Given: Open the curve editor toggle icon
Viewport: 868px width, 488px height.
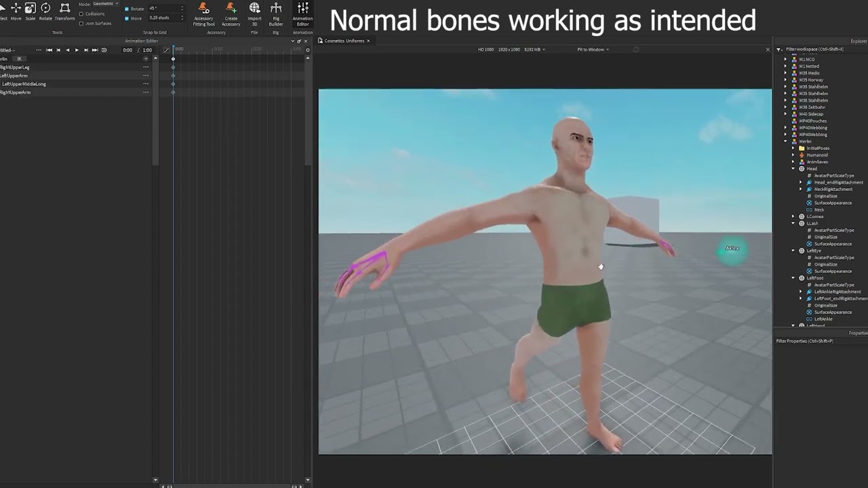Looking at the screenshot, I should [167, 50].
